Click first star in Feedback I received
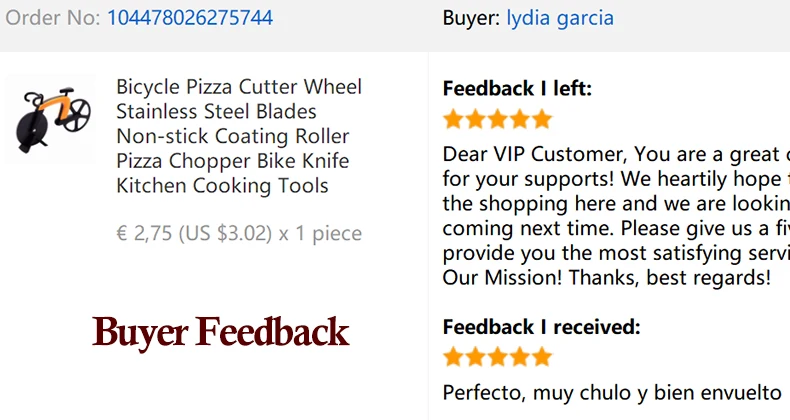This screenshot has width=790, height=420. pos(453,357)
